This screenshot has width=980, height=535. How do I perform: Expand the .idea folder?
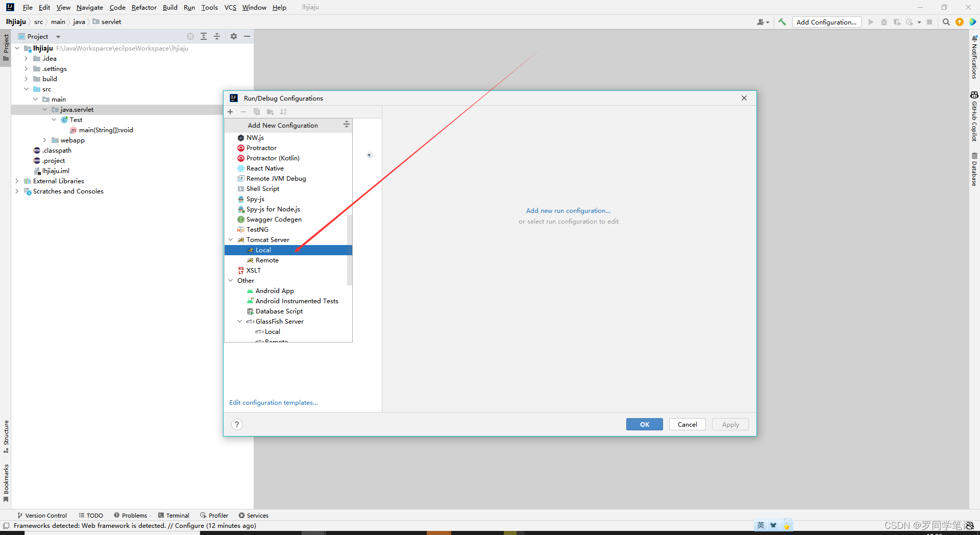(x=26, y=59)
